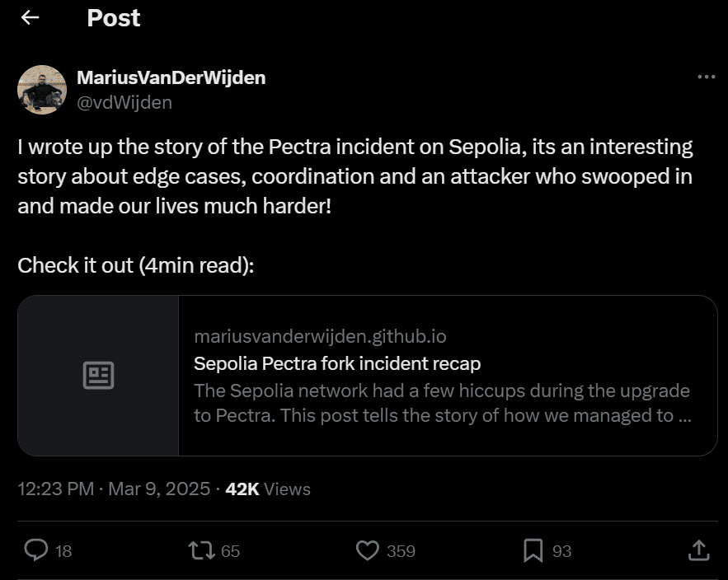Click the article placeholder icon on the link card
This screenshot has height=580, width=728.
click(98, 375)
